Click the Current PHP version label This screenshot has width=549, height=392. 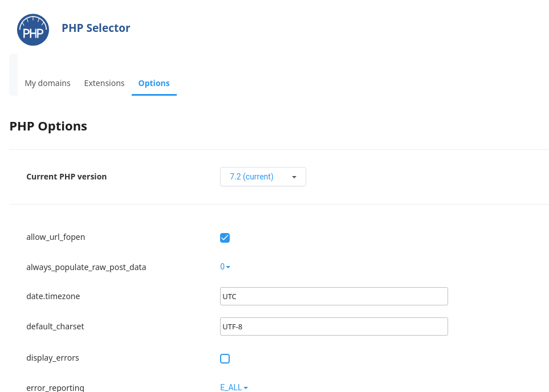tap(66, 177)
